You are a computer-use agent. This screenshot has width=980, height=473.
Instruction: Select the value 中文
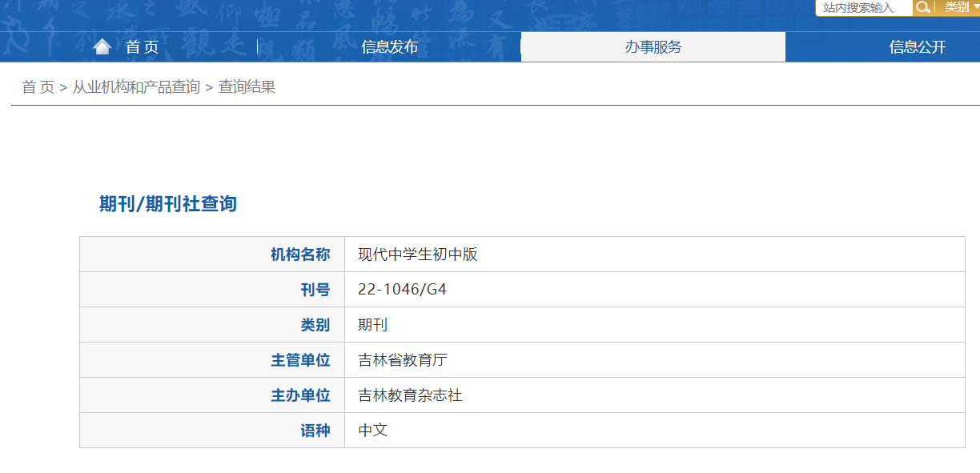point(372,431)
